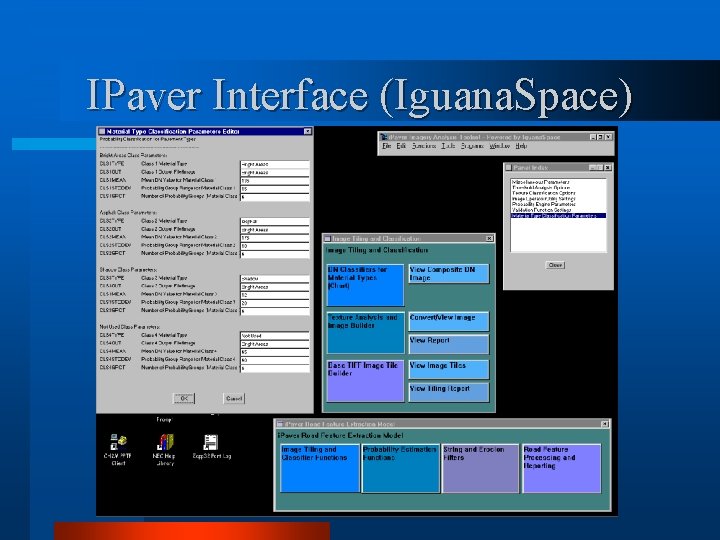Image resolution: width=720 pixels, height=540 pixels.
Task: Click Shadow Class Material Type field
Action: tap(275, 279)
